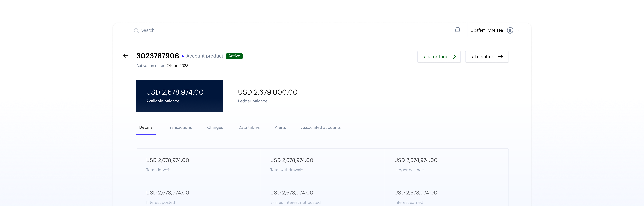
Task: Click the Take action arrow icon
Action: (x=500, y=57)
